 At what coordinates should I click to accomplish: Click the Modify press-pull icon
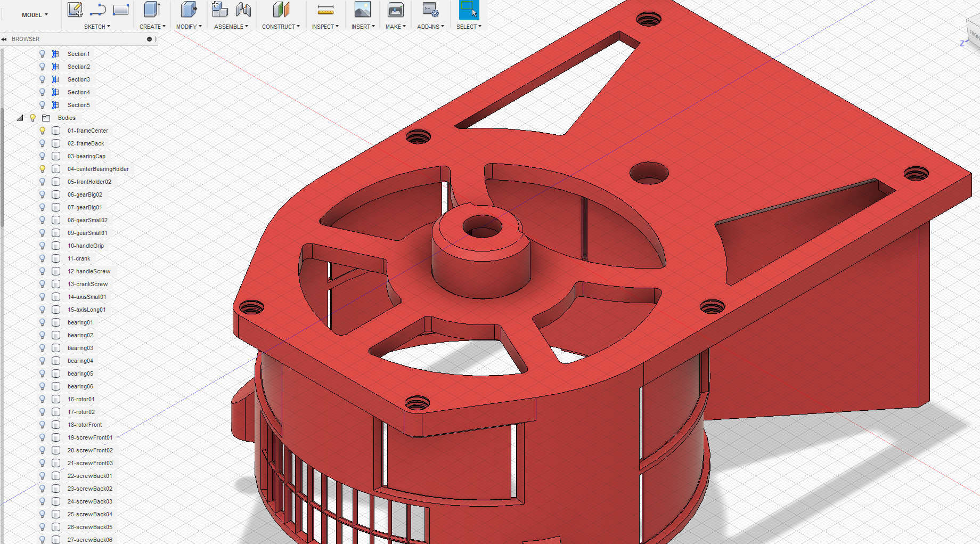click(189, 9)
